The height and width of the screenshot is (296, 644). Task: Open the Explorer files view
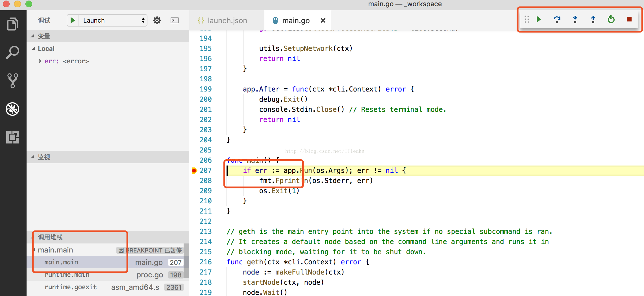[x=13, y=24]
